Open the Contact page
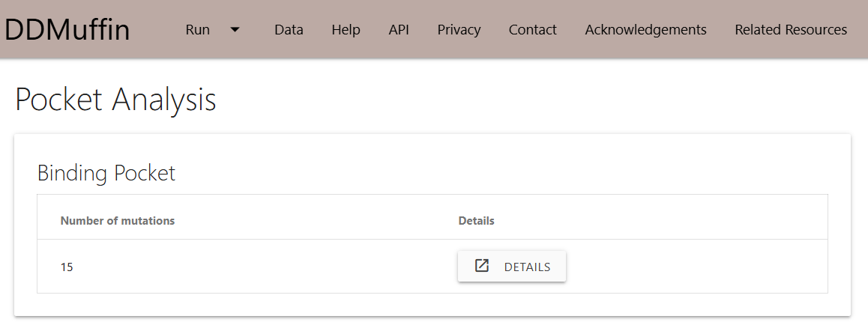Viewport: 868px width, 328px height. pos(532,30)
